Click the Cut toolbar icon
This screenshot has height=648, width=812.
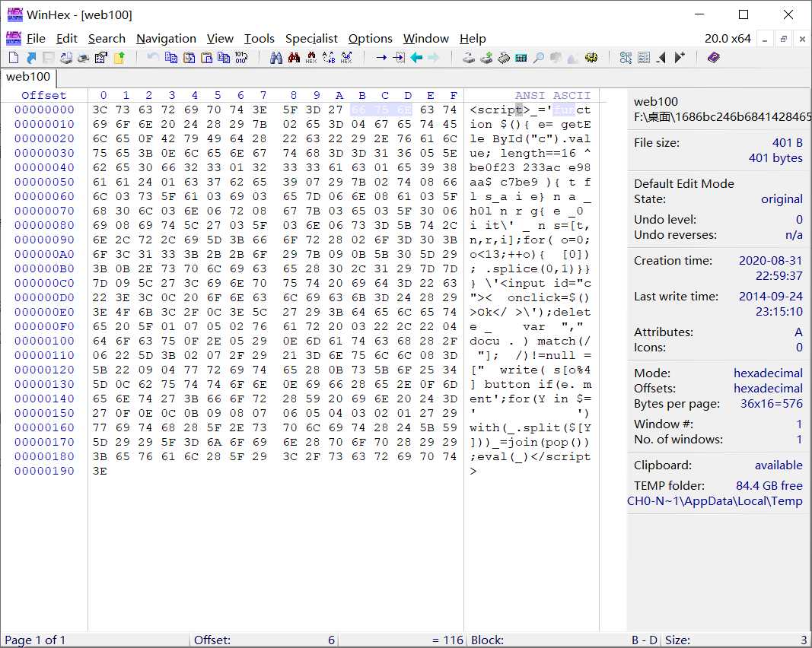pos(189,58)
